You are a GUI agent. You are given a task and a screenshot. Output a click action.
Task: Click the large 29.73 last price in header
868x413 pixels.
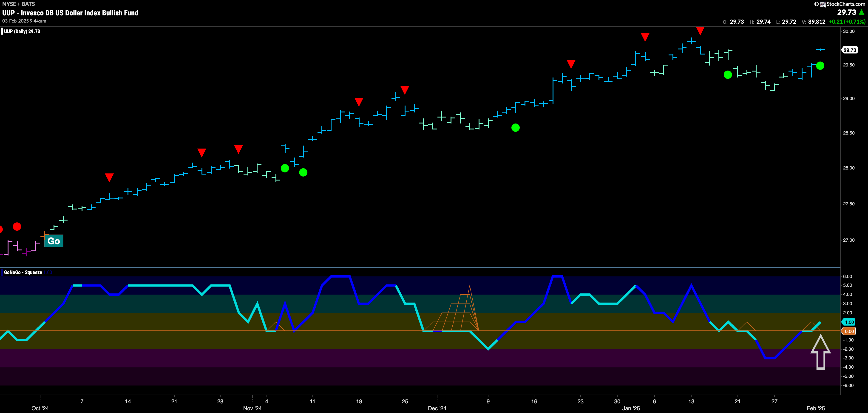pos(846,12)
